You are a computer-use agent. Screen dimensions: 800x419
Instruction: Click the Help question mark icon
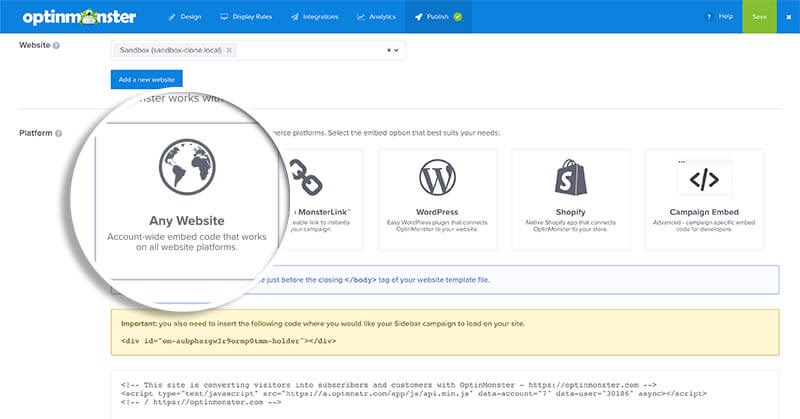coord(709,17)
